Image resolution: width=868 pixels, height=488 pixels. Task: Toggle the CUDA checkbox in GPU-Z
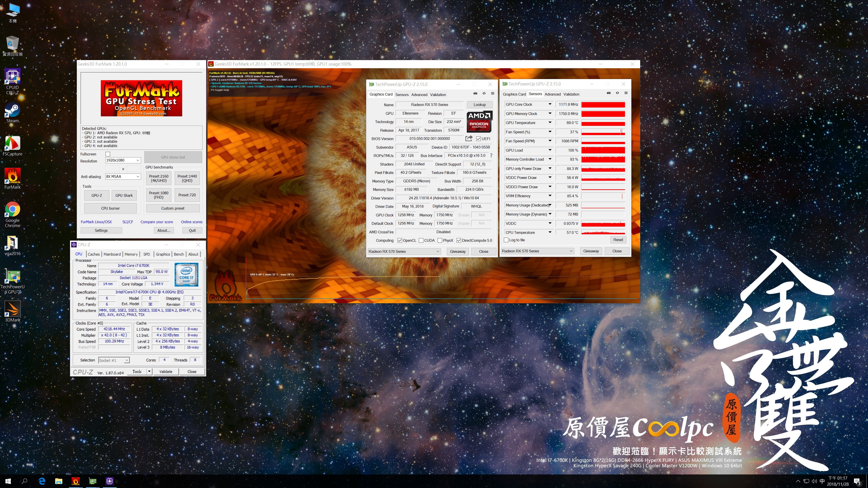[x=421, y=240]
